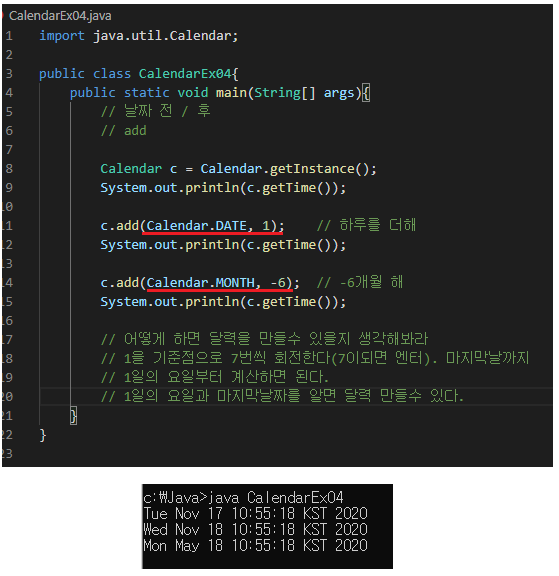Screen dimensions: 559x576
Task: Click 'public class' keywords on line 3
Action: point(85,73)
